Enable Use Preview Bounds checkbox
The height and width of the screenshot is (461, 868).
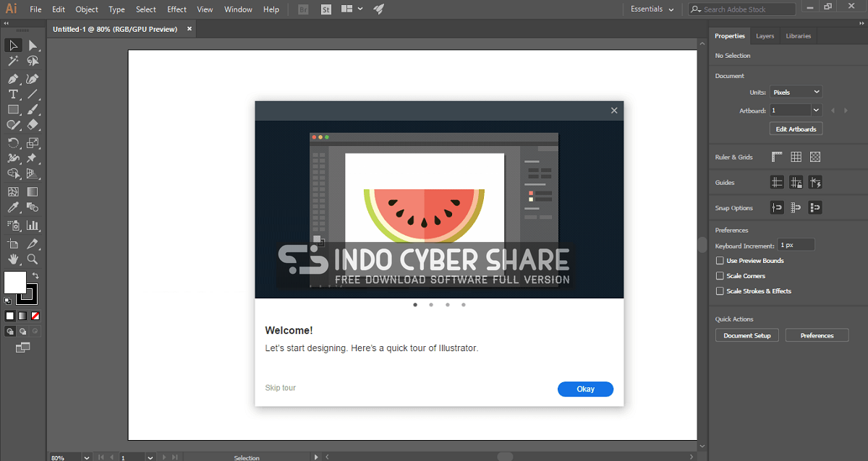pyautogui.click(x=720, y=261)
